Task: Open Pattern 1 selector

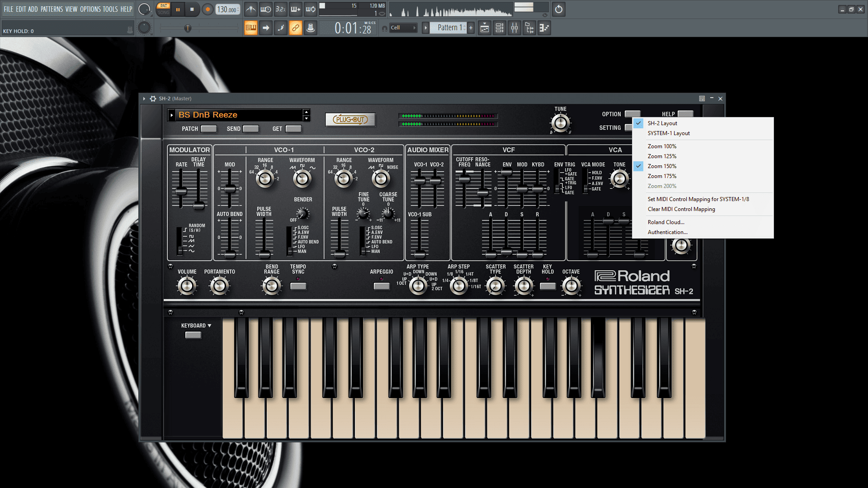Action: (x=448, y=28)
